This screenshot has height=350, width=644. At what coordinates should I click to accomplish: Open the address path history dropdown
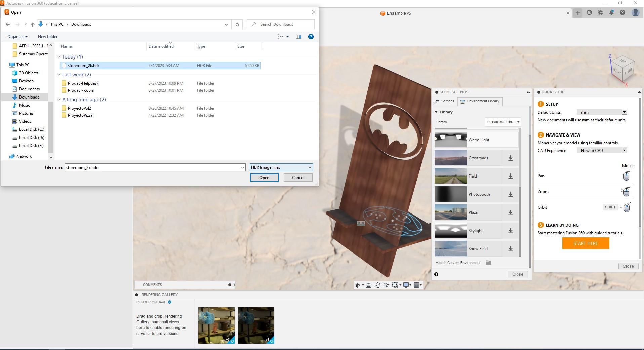[226, 24]
